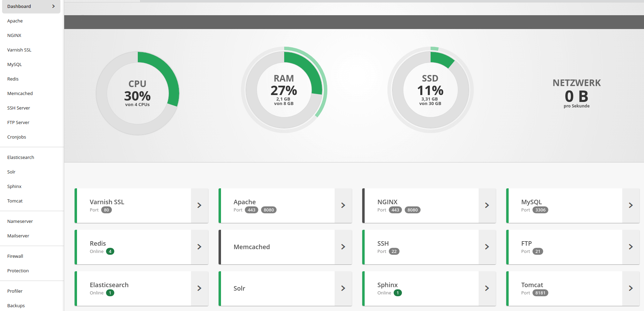This screenshot has width=644, height=311.
Task: Click the Varnish SSL card title
Action: [107, 202]
